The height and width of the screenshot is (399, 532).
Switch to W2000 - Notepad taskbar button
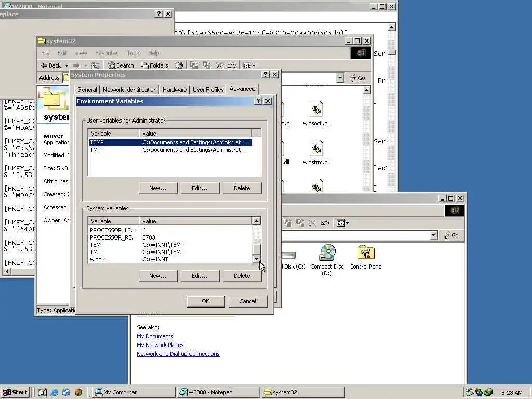(x=219, y=392)
